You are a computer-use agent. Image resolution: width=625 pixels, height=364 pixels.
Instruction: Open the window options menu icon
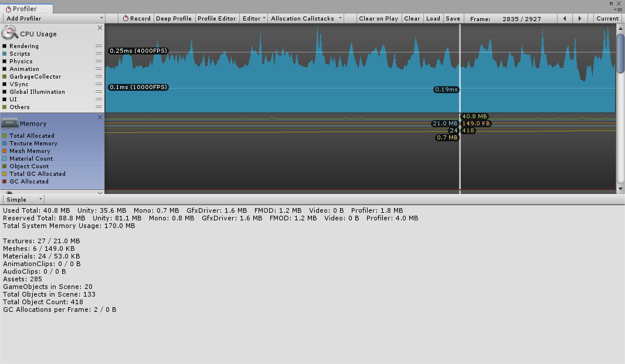click(x=619, y=9)
